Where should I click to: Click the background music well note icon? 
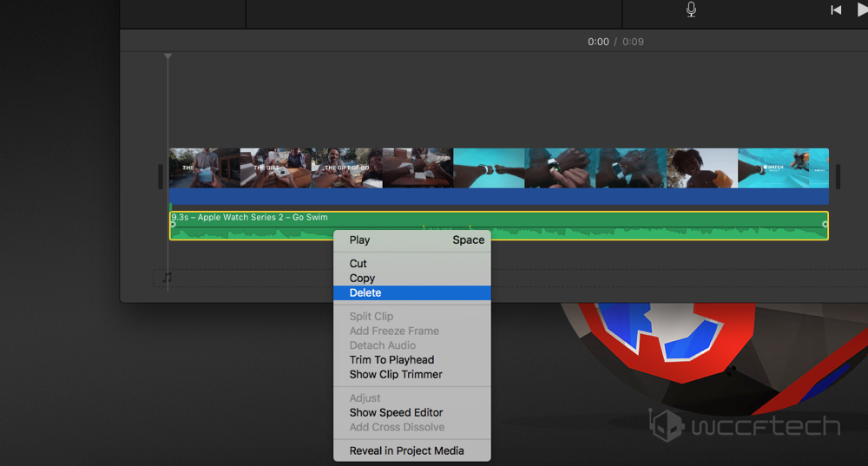tap(167, 278)
